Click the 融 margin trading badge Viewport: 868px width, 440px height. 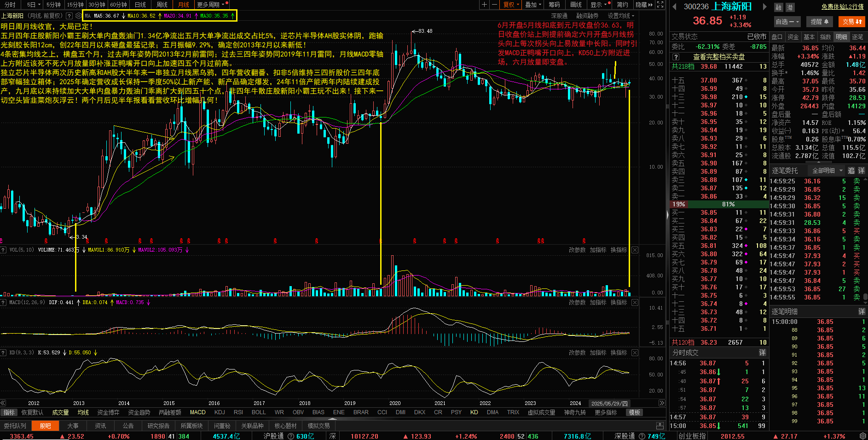(779, 7)
